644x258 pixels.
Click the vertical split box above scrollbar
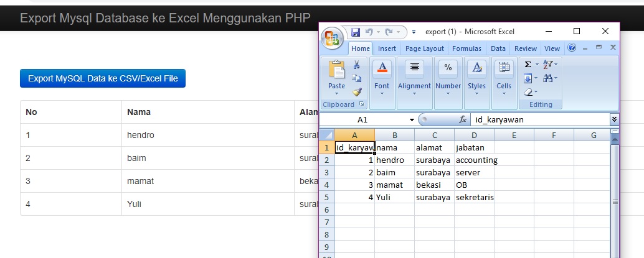coord(615,131)
